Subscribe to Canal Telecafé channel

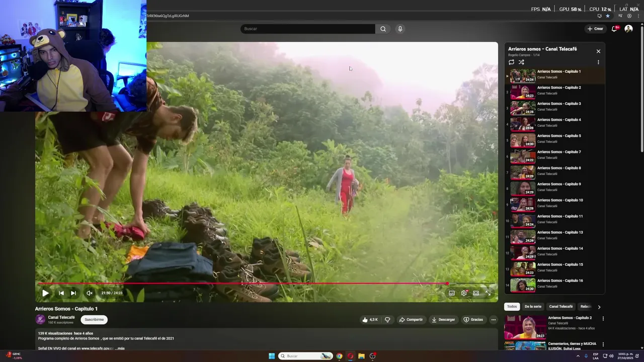click(x=94, y=319)
